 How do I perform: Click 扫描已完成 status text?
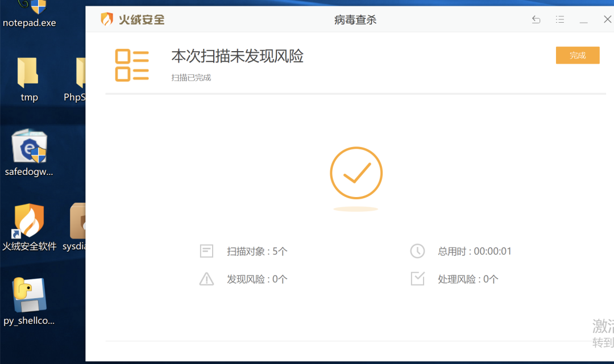click(191, 78)
